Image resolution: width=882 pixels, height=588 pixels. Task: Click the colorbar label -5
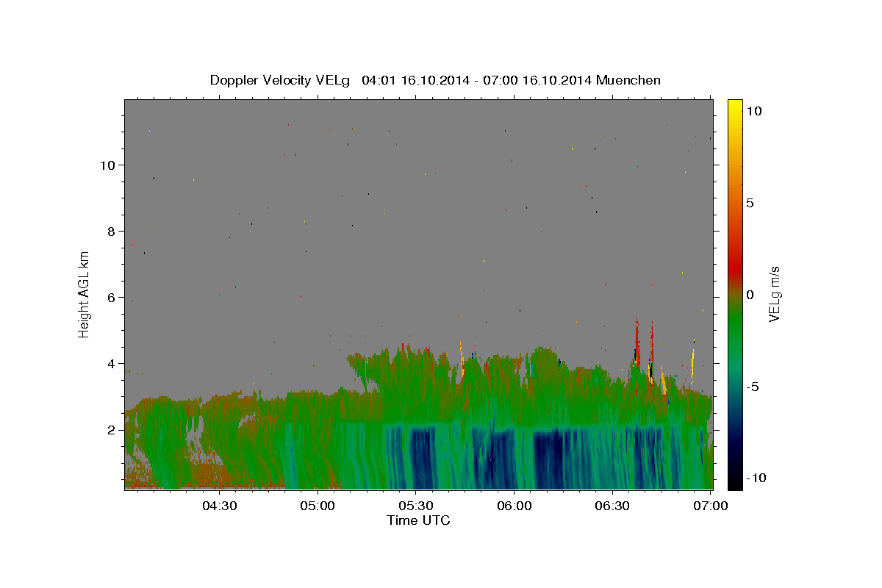click(753, 387)
